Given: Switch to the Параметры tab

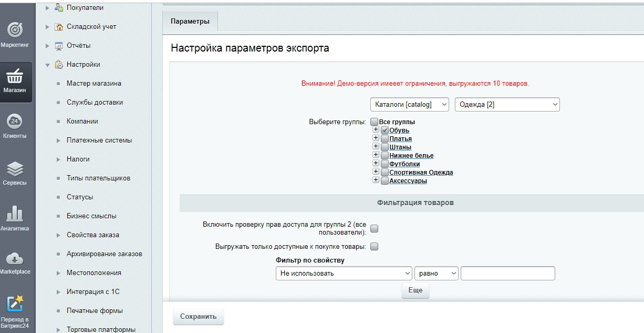Looking at the screenshot, I should tap(191, 22).
